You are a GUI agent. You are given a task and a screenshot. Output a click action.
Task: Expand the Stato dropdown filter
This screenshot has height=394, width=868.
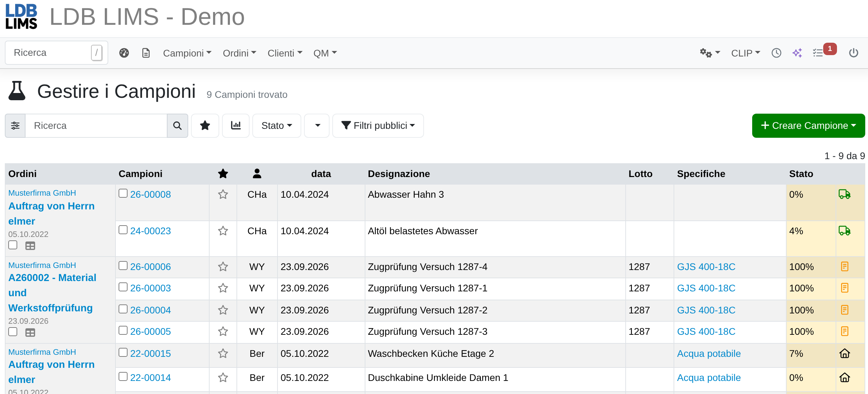point(277,126)
